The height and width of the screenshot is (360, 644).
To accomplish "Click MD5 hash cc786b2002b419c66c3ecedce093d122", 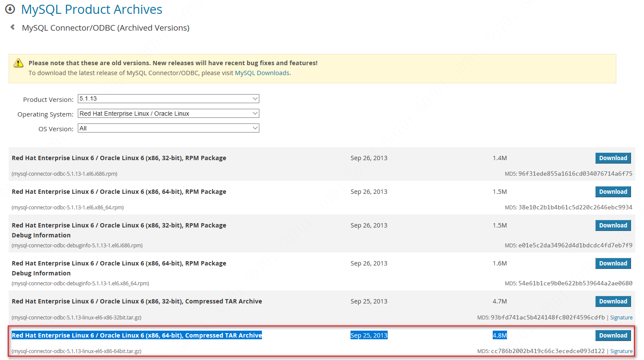I will tap(548, 351).
